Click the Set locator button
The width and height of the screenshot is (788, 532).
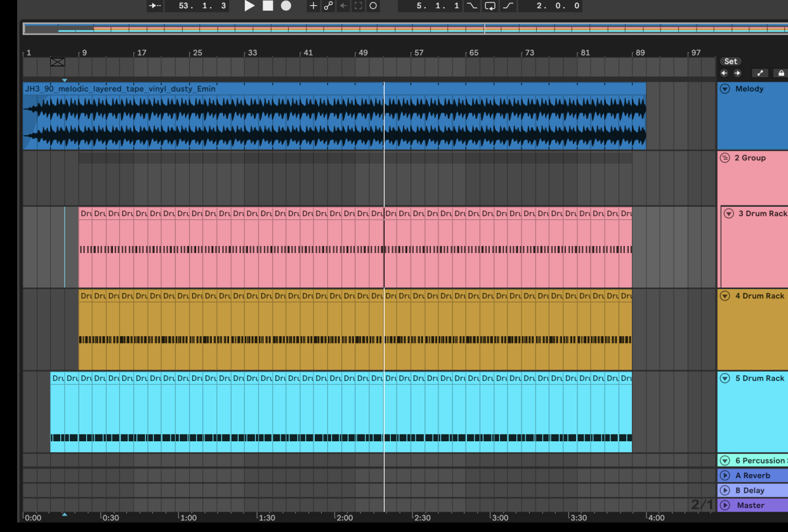pyautogui.click(x=731, y=62)
